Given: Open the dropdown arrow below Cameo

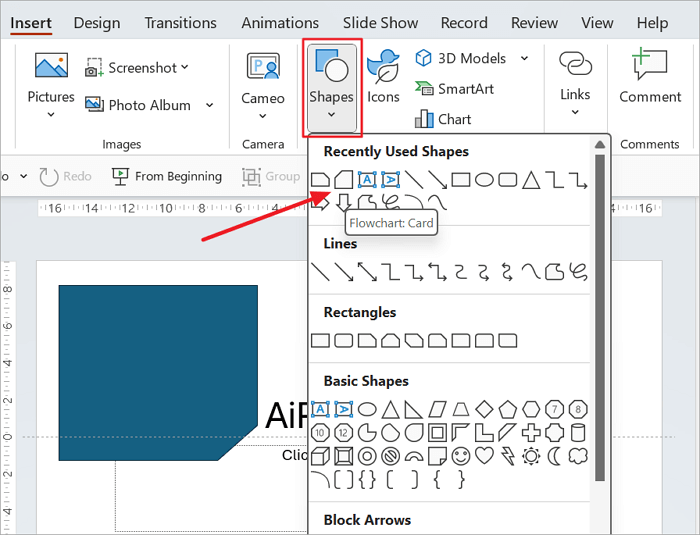Looking at the screenshot, I should click(x=262, y=116).
